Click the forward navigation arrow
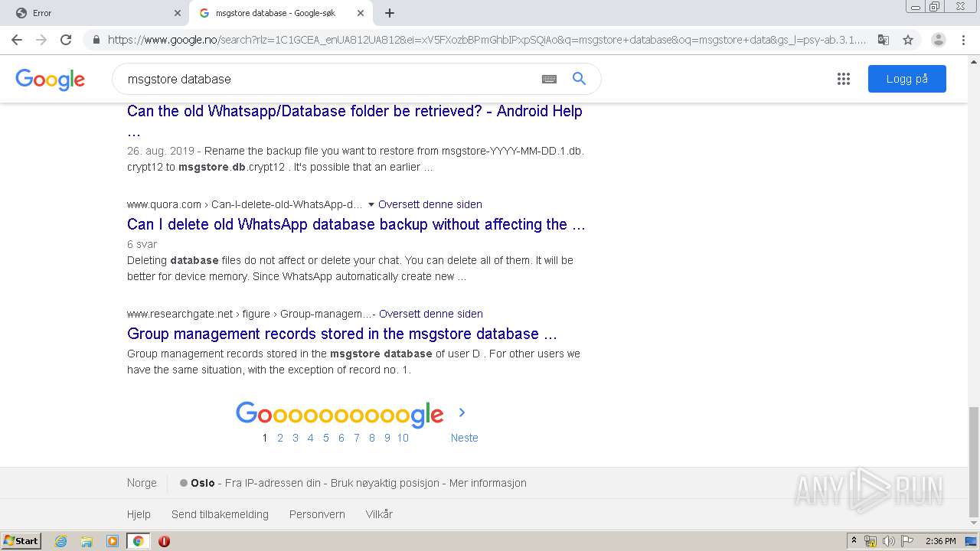 [x=41, y=40]
